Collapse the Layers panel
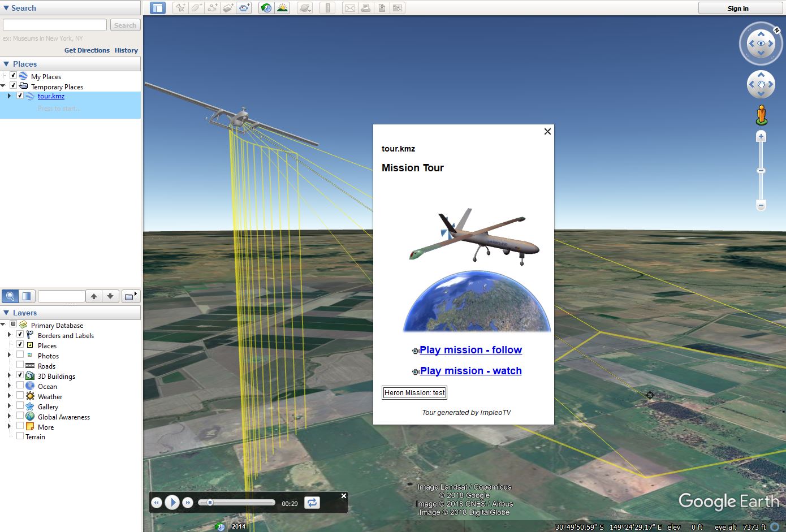Image resolution: width=786 pixels, height=532 pixels. click(x=6, y=313)
